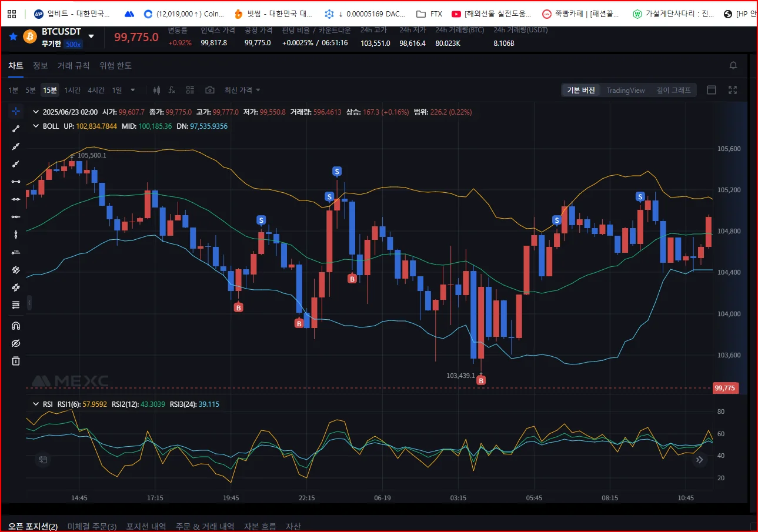Open the Bithumb bookmark
The width and height of the screenshot is (758, 532).
273,14
